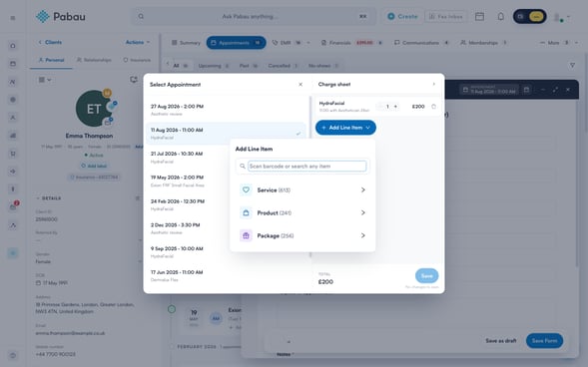The image size is (588, 367).
Task: Open the hamburger menu in the sidebar
Action: pyautogui.click(x=13, y=18)
